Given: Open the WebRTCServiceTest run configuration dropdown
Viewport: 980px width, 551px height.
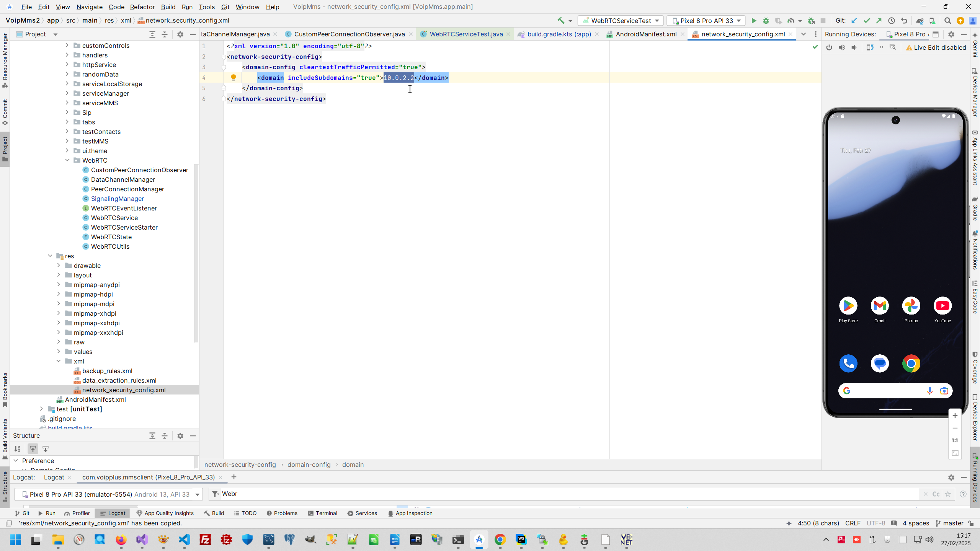Looking at the screenshot, I should pos(621,21).
